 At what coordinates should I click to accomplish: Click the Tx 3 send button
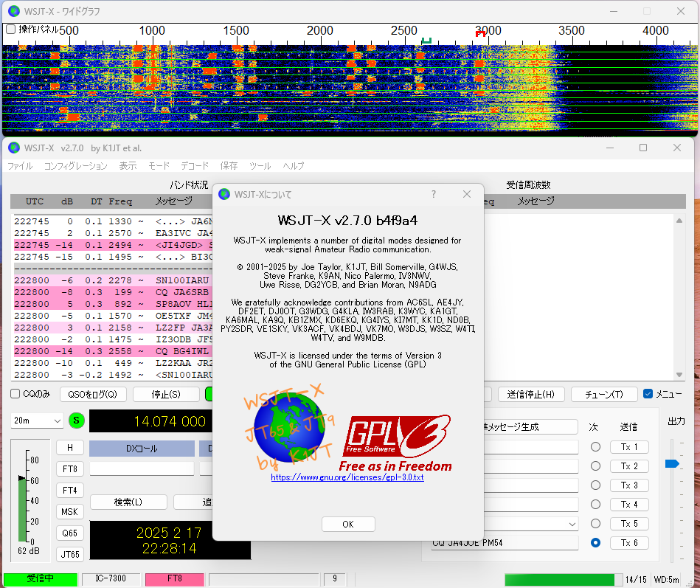tap(629, 485)
